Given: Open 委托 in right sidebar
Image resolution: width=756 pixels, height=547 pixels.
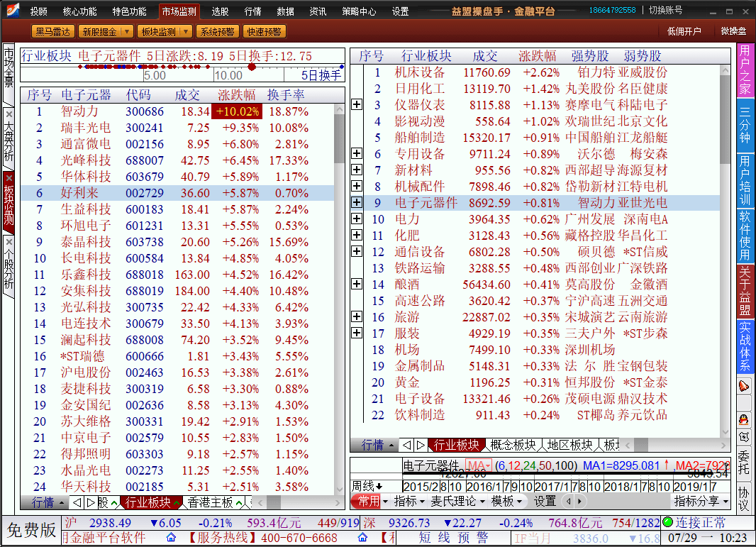Looking at the screenshot, I should pos(744,462).
